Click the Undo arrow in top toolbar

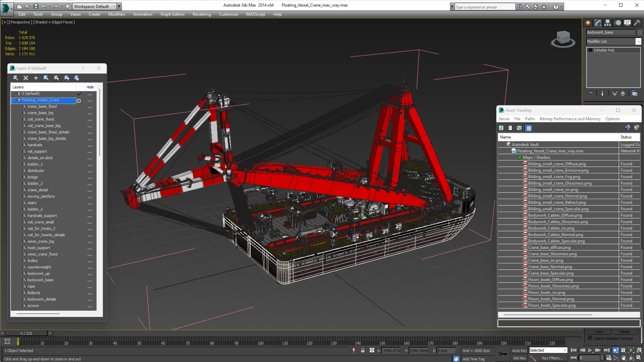[44, 6]
